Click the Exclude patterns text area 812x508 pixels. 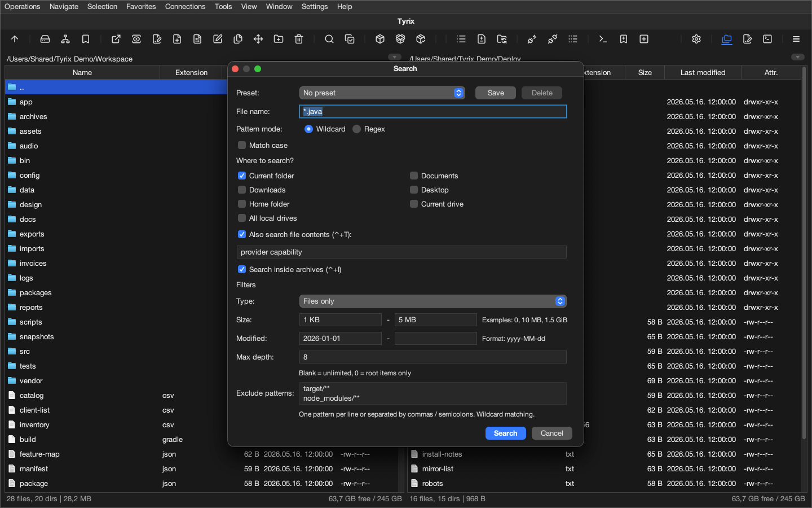[x=433, y=393]
